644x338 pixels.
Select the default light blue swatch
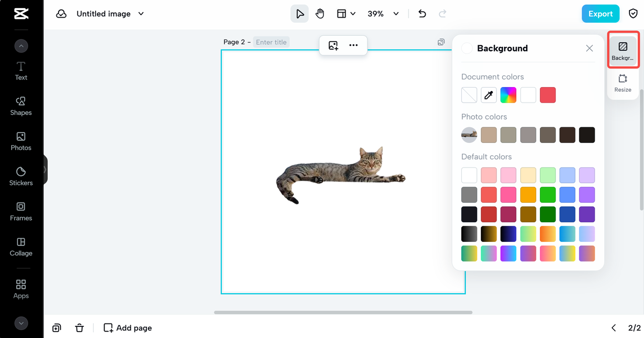coord(567,175)
